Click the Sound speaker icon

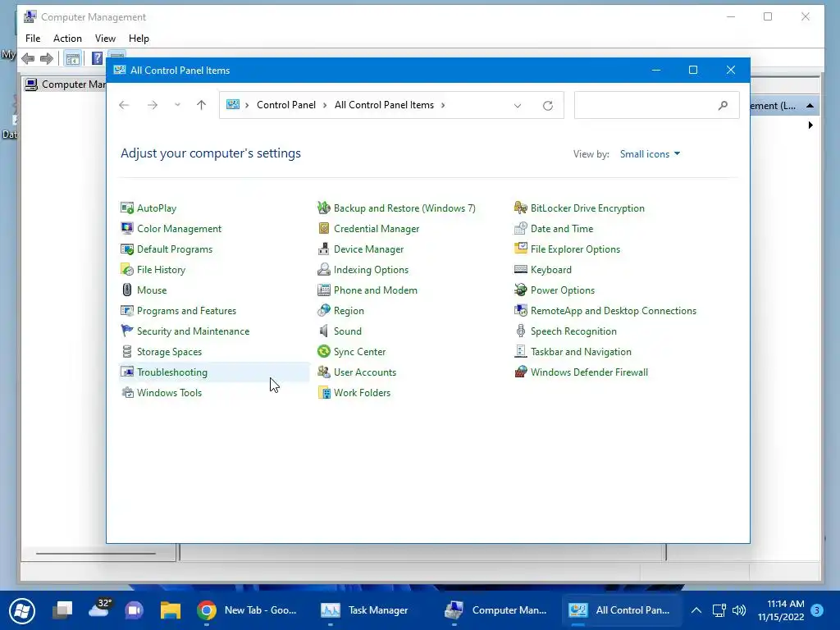click(x=323, y=331)
